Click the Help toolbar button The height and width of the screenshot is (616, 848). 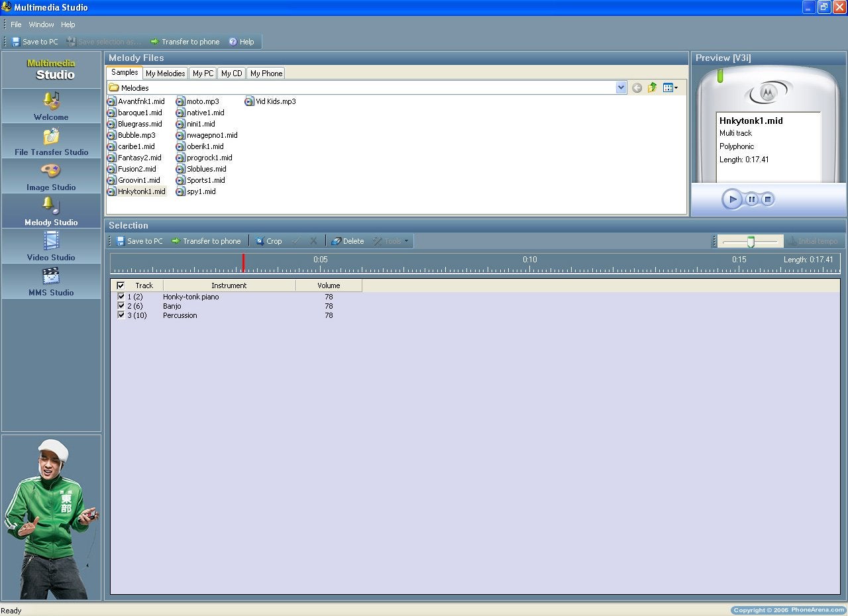tap(242, 42)
